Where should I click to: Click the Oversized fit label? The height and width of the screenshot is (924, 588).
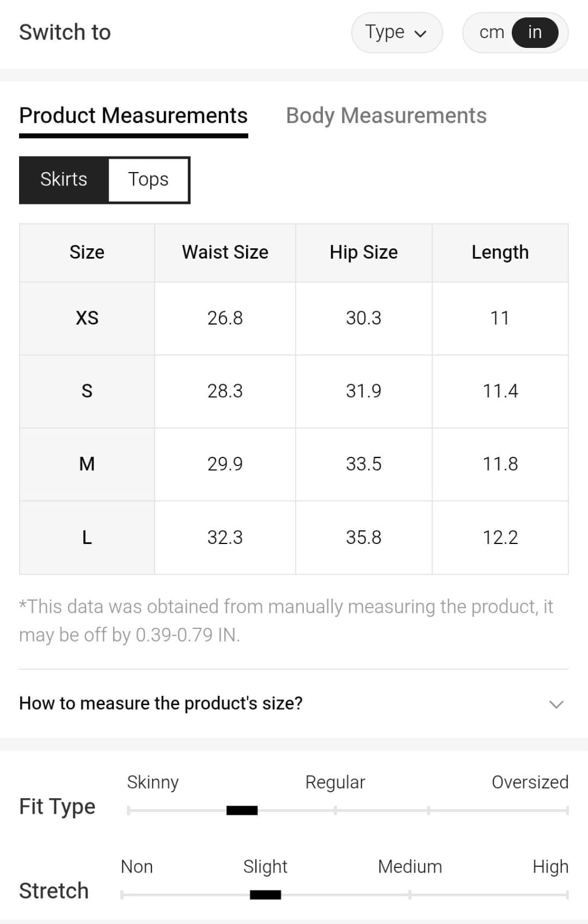pyautogui.click(x=530, y=782)
